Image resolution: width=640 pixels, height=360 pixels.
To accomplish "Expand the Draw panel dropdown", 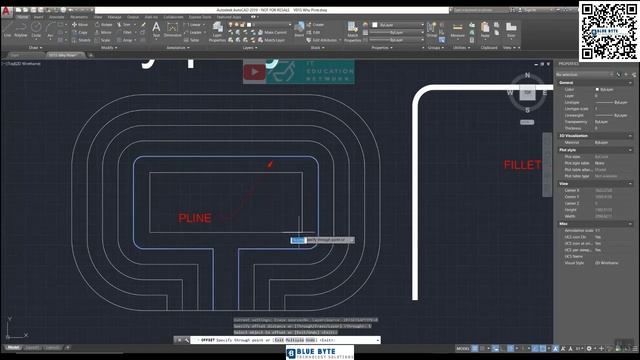I will pos(36,48).
